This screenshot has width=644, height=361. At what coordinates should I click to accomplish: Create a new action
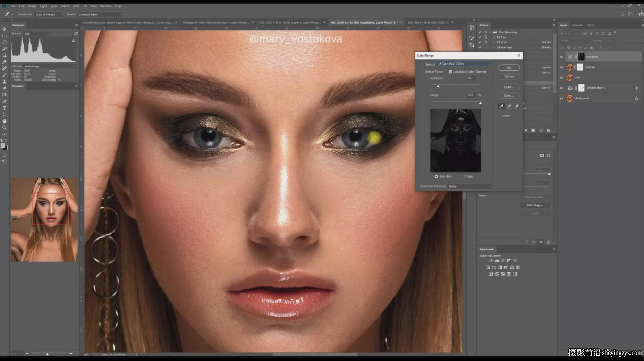click(541, 131)
